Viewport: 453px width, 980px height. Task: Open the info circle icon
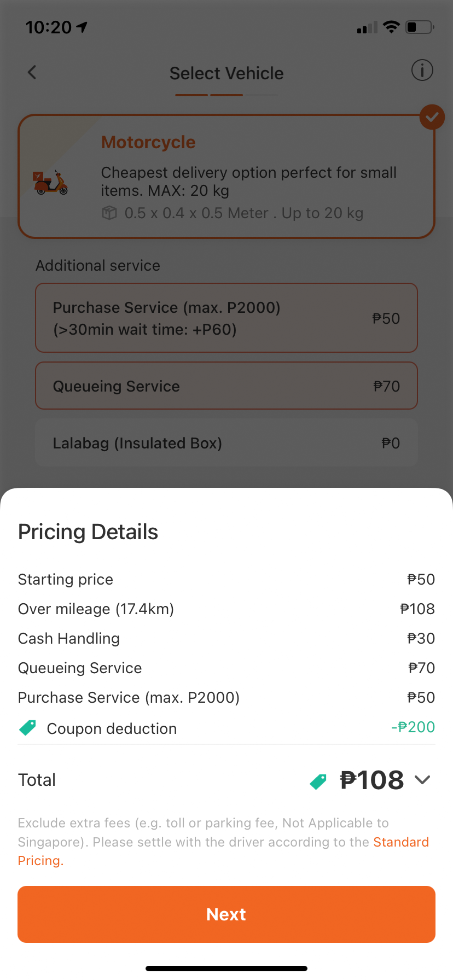tap(422, 71)
